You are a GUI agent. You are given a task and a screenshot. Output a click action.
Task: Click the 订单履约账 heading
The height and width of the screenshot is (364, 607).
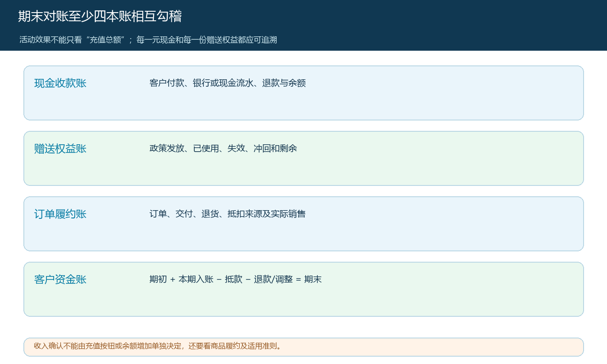60,214
